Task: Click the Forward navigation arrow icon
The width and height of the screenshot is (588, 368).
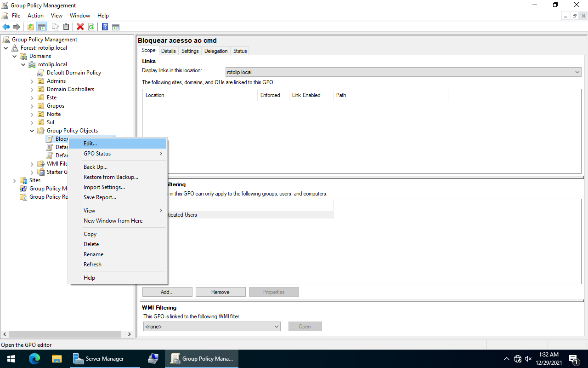Action: 17,27
